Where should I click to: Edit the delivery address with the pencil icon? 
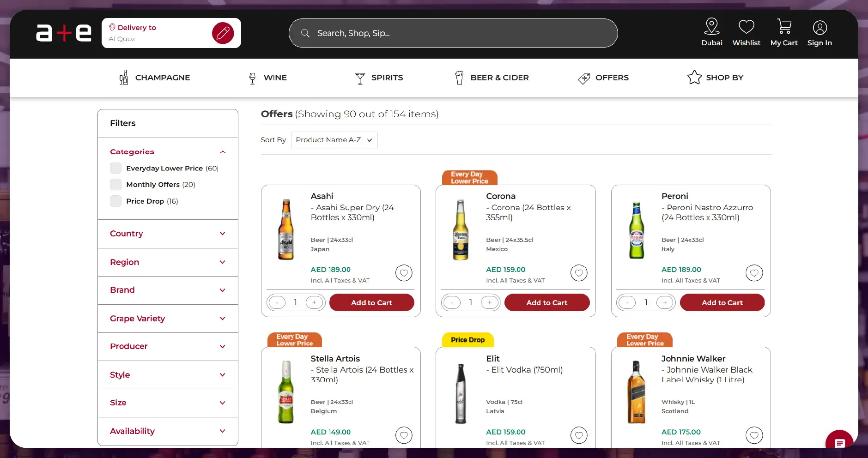(x=223, y=33)
